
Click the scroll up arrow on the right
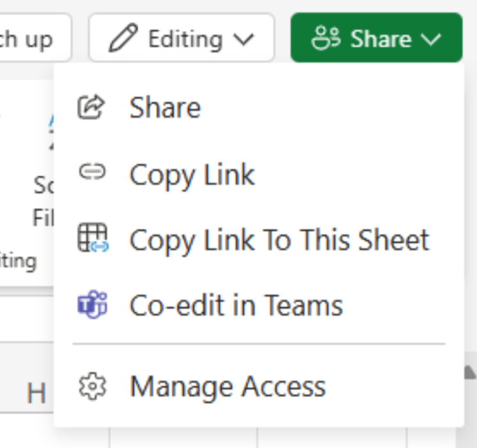pyautogui.click(x=470, y=371)
